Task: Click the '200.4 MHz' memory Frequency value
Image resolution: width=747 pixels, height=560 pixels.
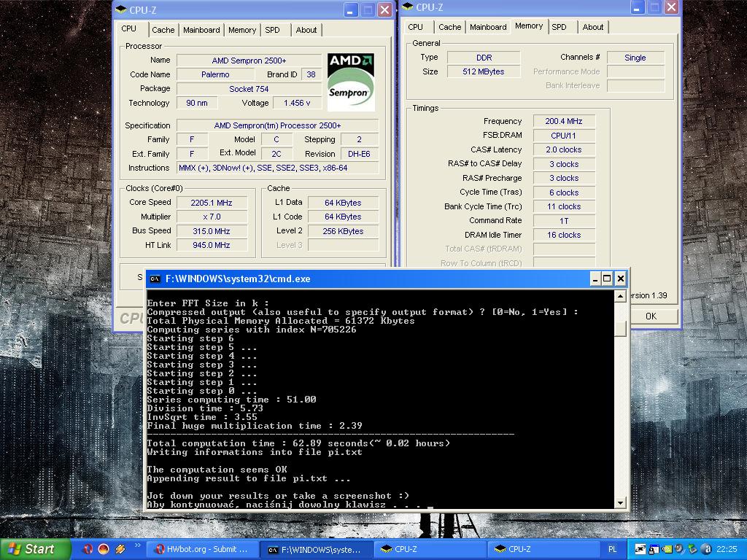Action: tap(564, 121)
